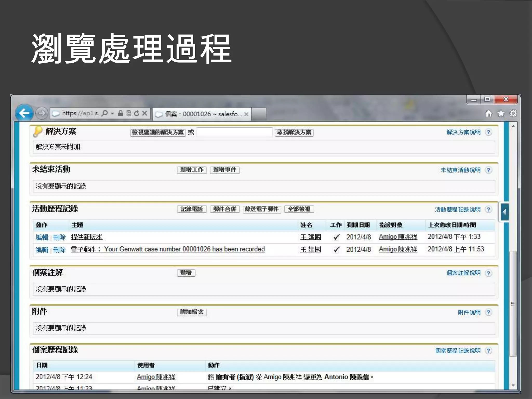Viewport: 532px width, 399px height.
Task: Go back with the browser back arrow
Action: 24,113
